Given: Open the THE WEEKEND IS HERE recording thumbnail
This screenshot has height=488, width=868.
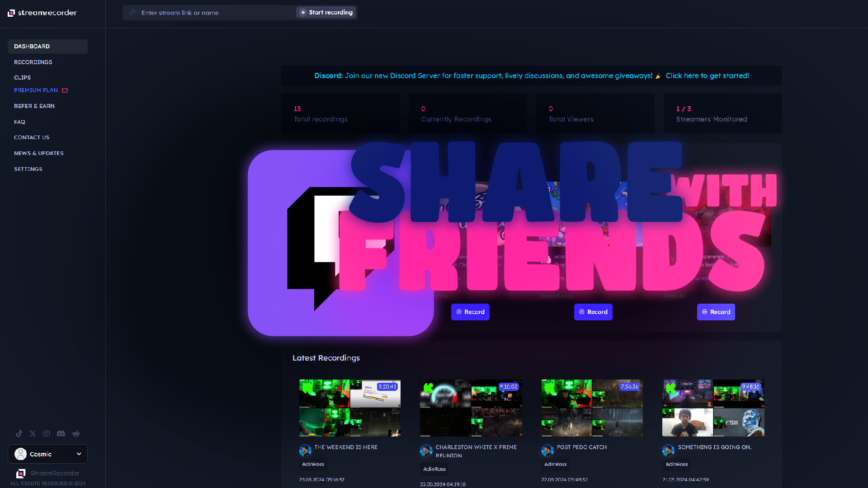Looking at the screenshot, I should point(350,408).
